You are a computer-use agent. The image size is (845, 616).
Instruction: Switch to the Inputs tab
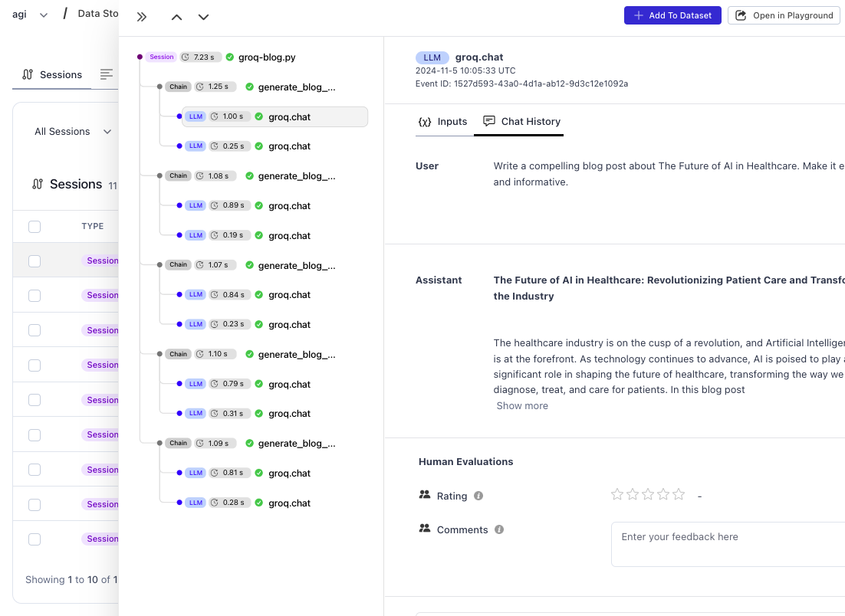443,122
